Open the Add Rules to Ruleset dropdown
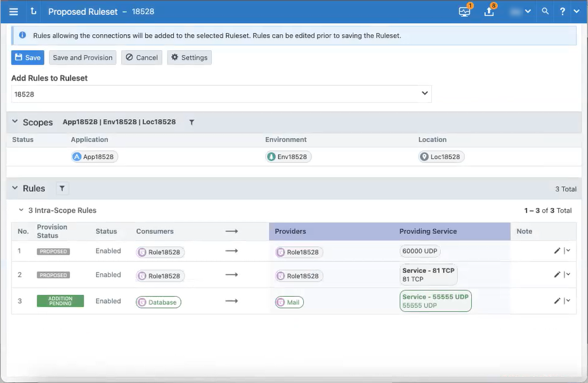The height and width of the screenshot is (383, 588). click(x=221, y=94)
